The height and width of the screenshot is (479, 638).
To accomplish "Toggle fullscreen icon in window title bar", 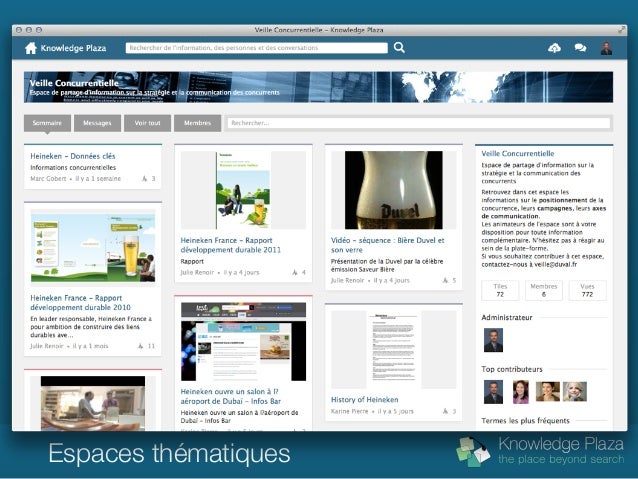I will [621, 30].
